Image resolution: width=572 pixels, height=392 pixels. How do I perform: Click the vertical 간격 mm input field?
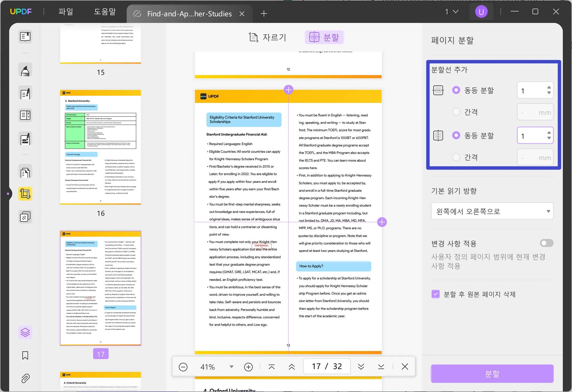[535, 157]
